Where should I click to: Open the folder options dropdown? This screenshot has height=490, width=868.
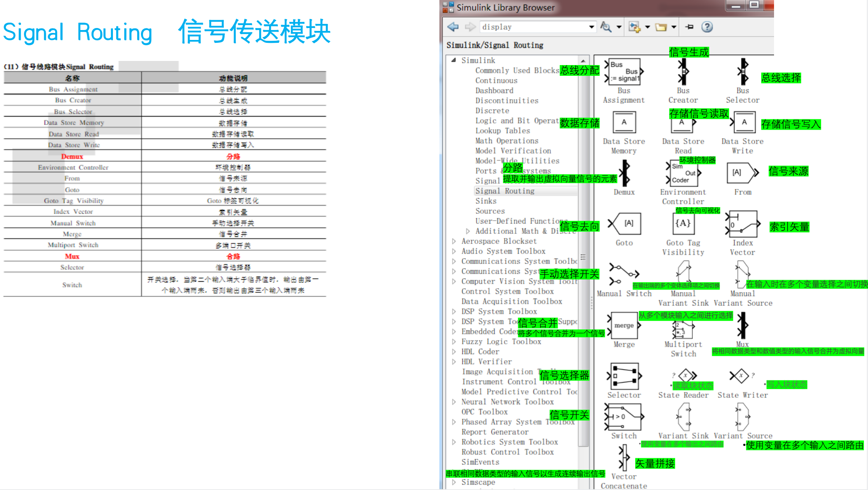pyautogui.click(x=675, y=27)
